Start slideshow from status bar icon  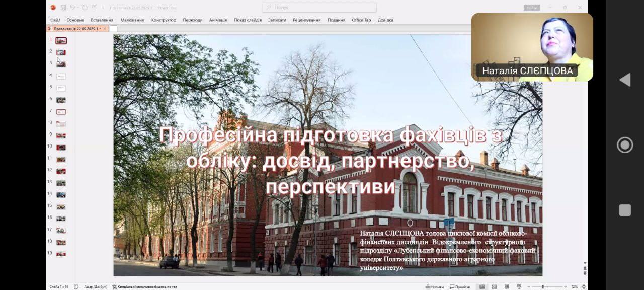519,287
